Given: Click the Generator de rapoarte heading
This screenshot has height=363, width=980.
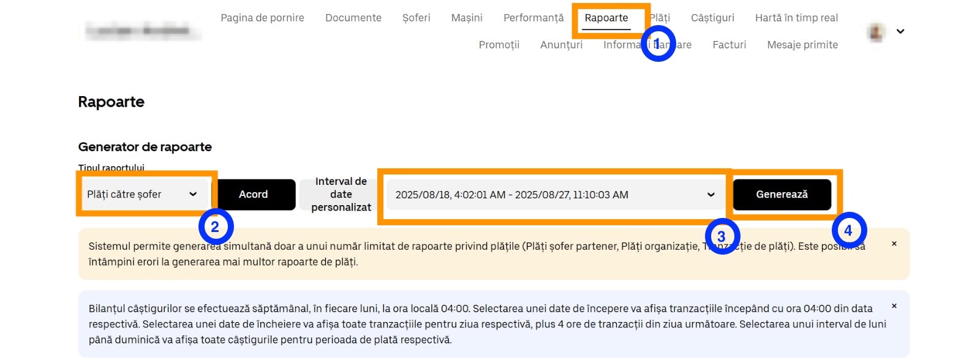Looking at the screenshot, I should coord(145,147).
